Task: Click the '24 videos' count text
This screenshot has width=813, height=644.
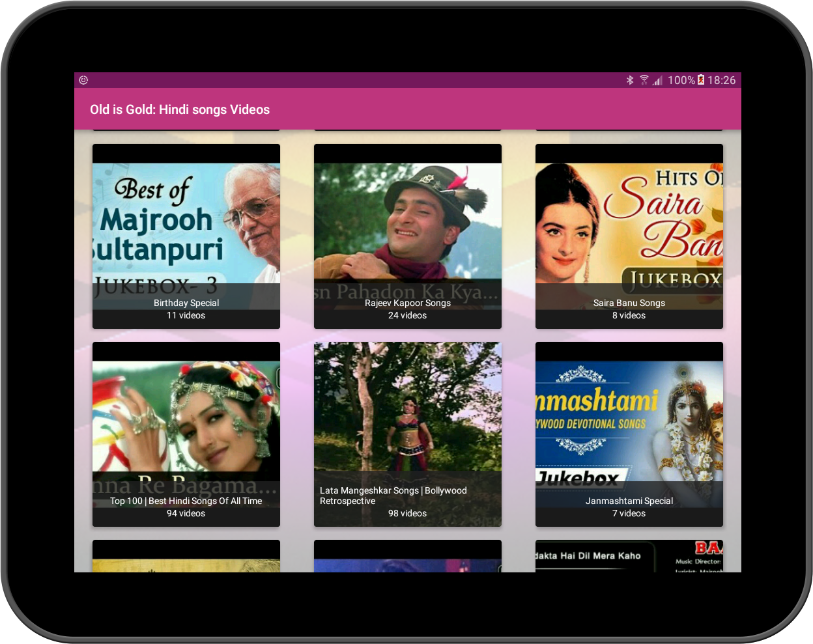Action: point(408,315)
